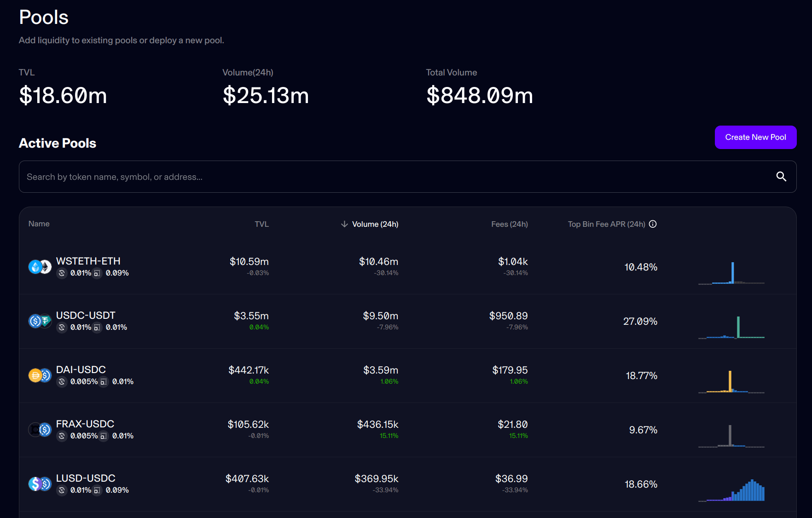Click the search magnifier icon
The image size is (812, 518).
[x=781, y=177]
